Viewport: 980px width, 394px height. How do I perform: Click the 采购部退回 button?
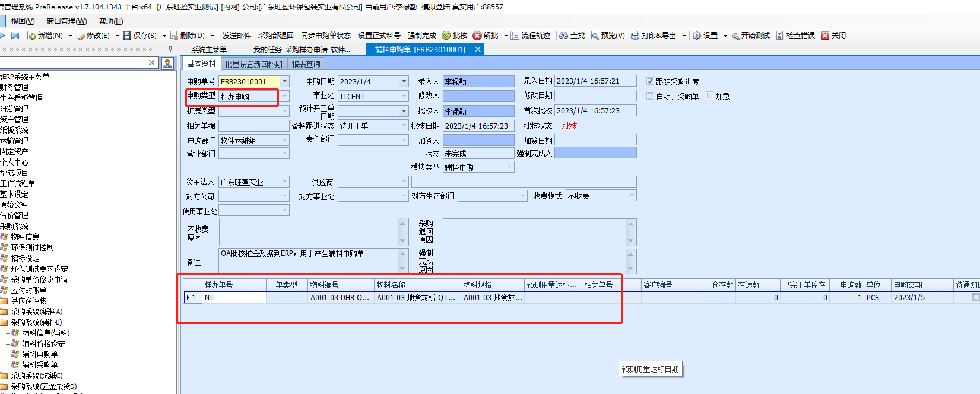[x=276, y=36]
